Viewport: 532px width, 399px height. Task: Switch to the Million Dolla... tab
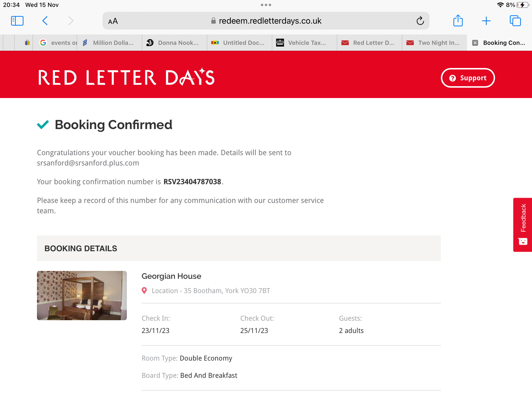tap(110, 43)
